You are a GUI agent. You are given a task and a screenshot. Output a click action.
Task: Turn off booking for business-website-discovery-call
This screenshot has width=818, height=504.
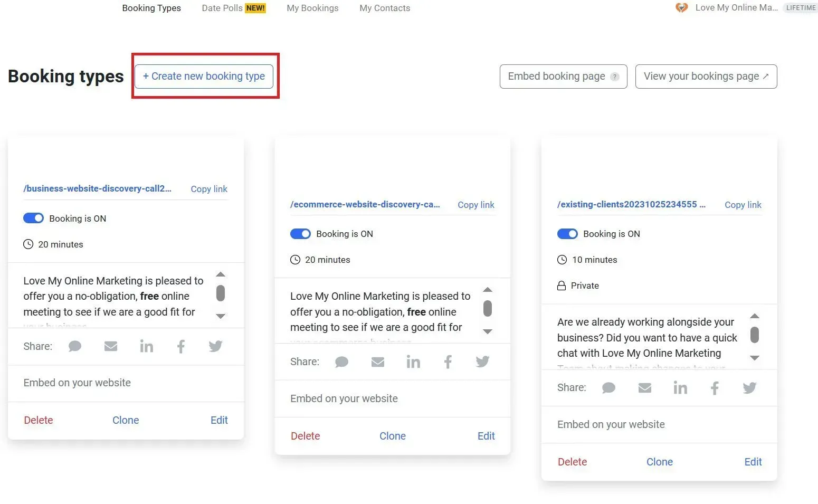[33, 218]
